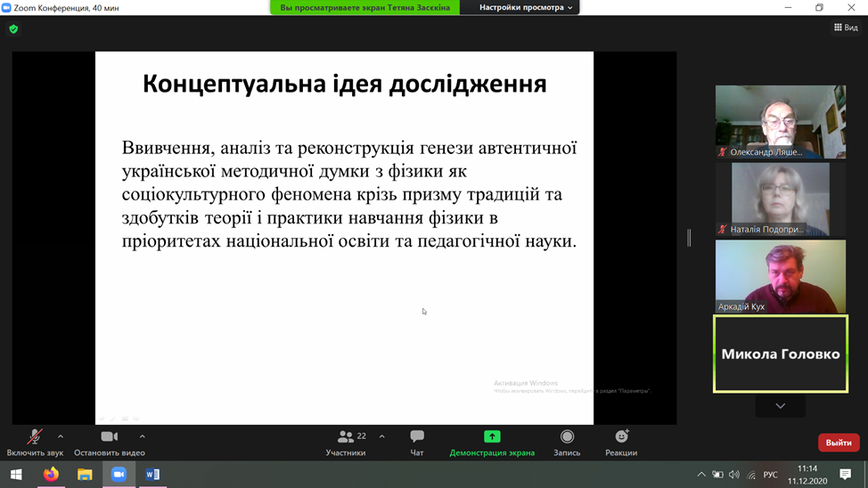Select Аркадій Кух video thumbnail
Image resolution: width=868 pixels, height=488 pixels.
pos(781,276)
